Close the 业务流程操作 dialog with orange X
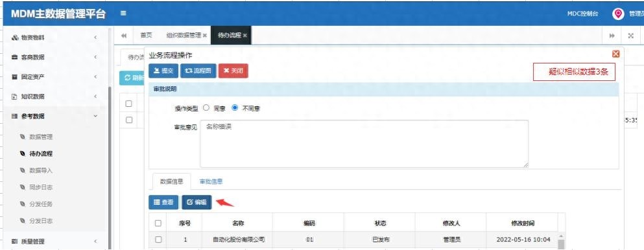 coord(615,54)
